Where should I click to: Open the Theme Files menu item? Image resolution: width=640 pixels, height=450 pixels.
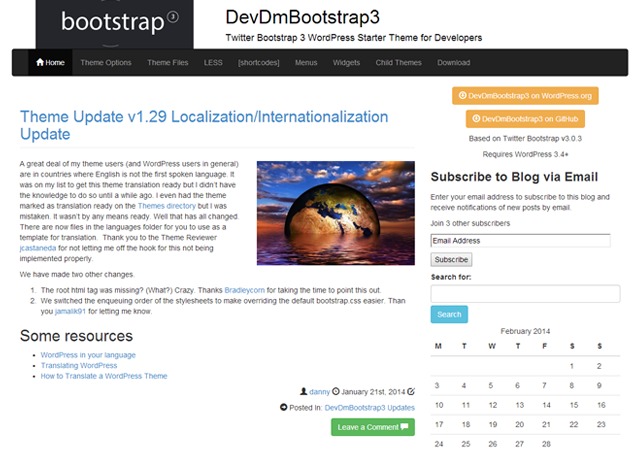[x=168, y=62]
